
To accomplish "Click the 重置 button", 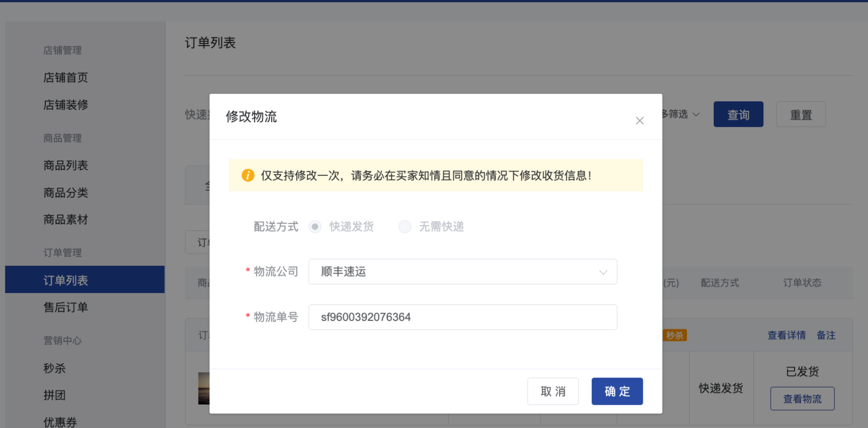I will pyautogui.click(x=801, y=114).
